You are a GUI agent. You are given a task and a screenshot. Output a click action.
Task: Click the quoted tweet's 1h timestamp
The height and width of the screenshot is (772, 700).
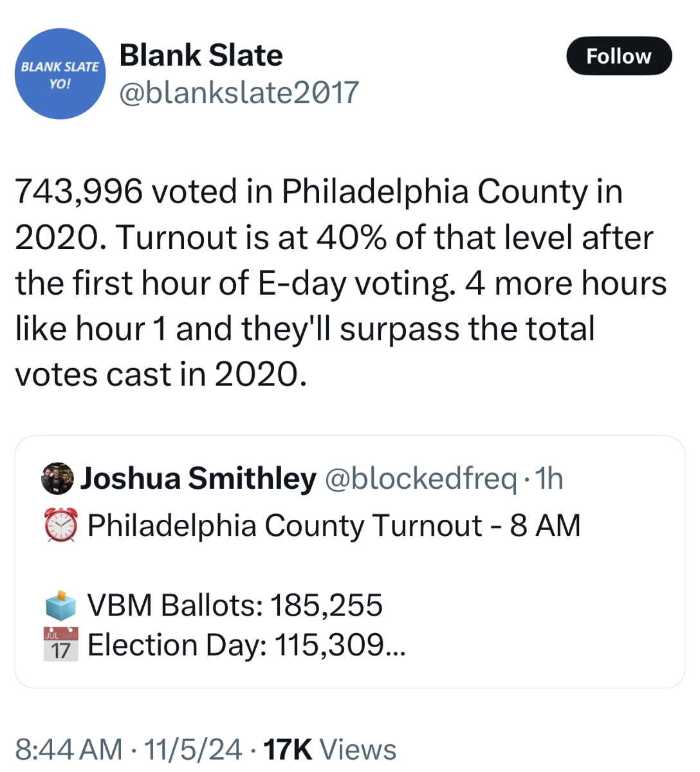(549, 478)
